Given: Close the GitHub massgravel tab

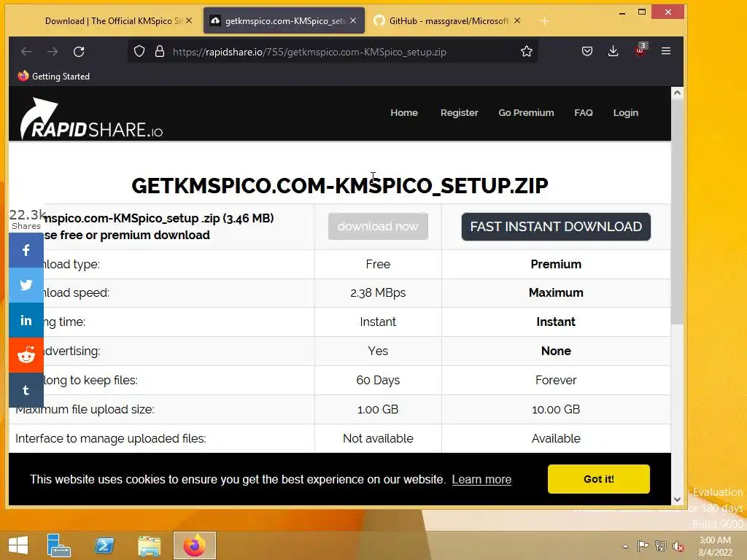Looking at the screenshot, I should point(517,20).
